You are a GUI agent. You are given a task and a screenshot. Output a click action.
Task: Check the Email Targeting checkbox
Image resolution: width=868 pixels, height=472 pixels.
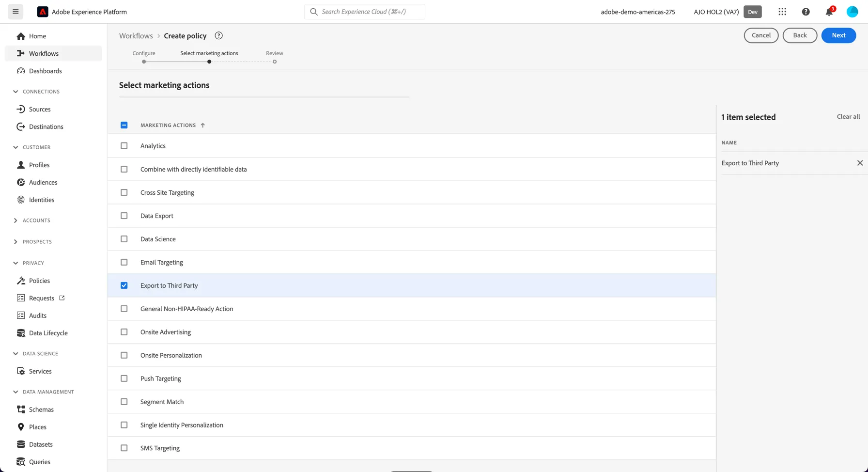[x=124, y=262]
